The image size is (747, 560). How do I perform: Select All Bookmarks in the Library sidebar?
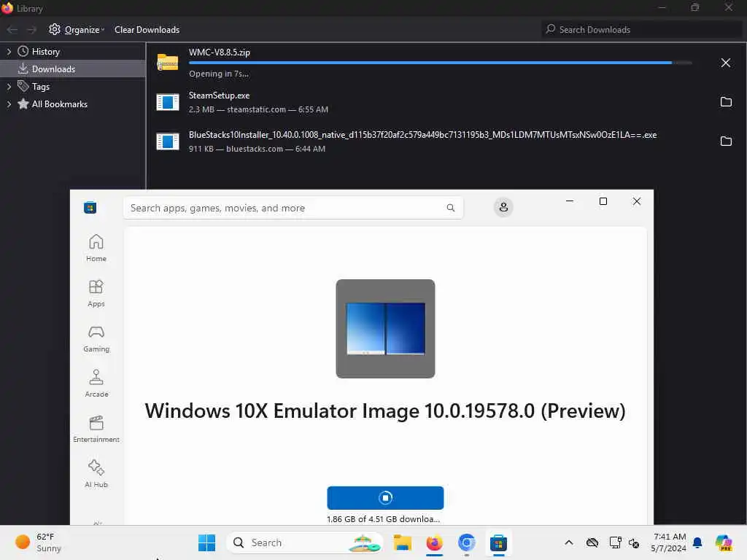[60, 104]
